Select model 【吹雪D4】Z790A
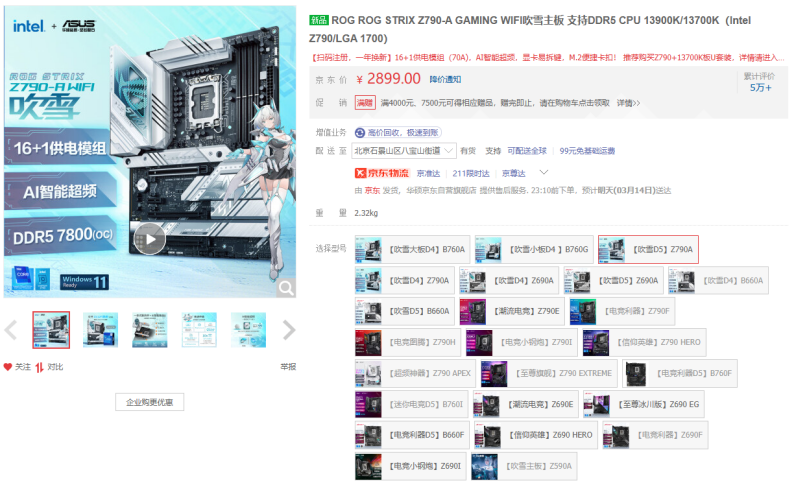The image size is (794, 484). (x=405, y=280)
